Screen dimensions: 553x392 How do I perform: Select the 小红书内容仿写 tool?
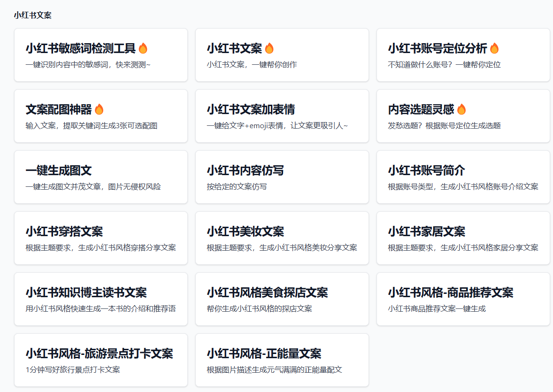(282, 177)
